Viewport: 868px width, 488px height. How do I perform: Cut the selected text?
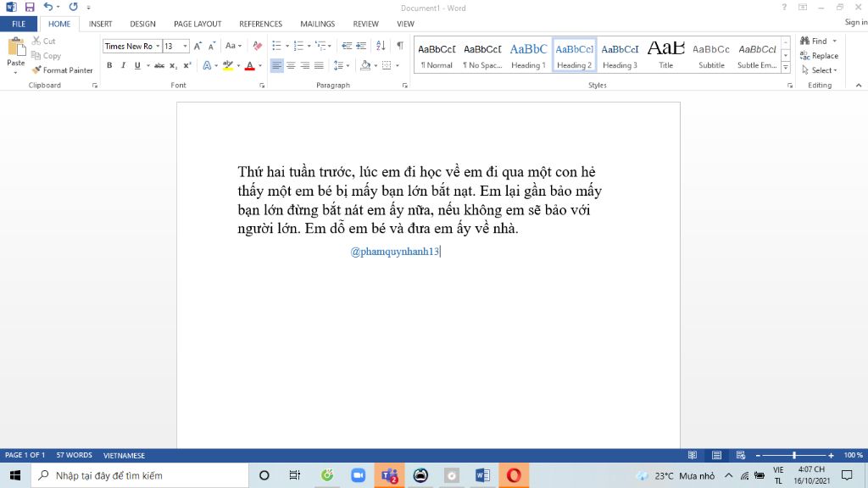44,41
